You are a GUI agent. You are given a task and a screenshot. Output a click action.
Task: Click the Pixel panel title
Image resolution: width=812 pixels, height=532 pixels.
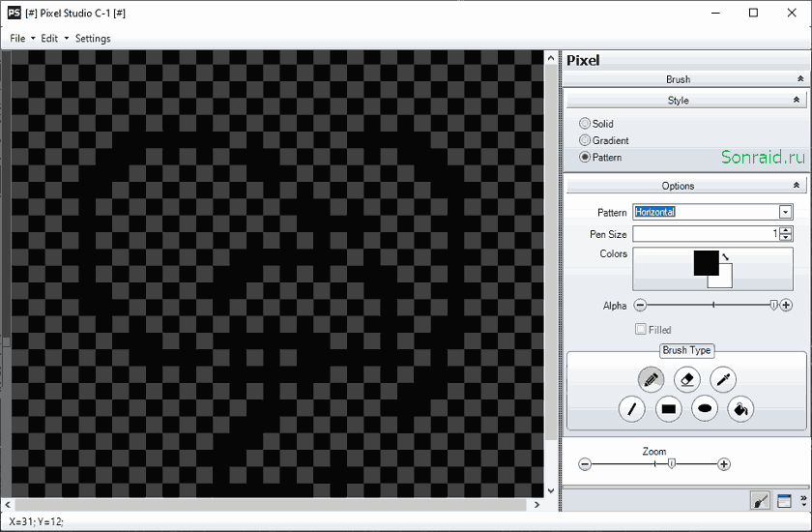pos(583,60)
